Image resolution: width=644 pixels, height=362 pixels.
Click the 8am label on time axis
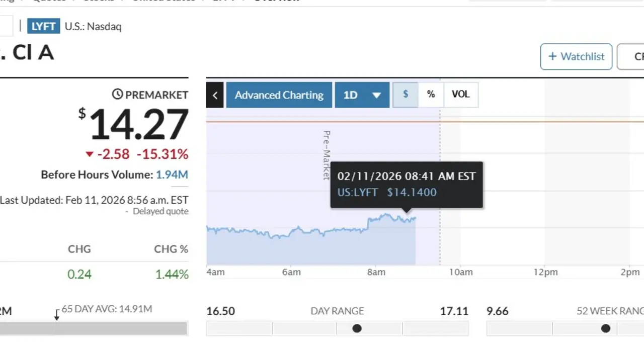[376, 272]
